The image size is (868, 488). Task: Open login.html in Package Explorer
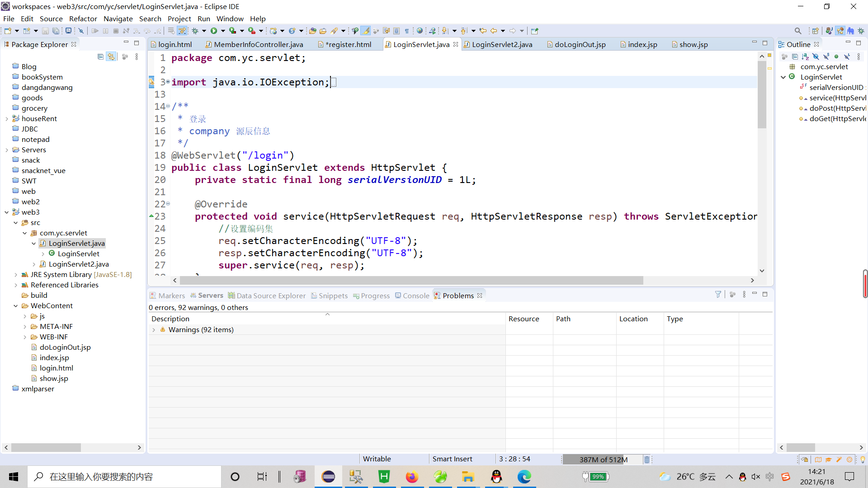tap(56, 368)
